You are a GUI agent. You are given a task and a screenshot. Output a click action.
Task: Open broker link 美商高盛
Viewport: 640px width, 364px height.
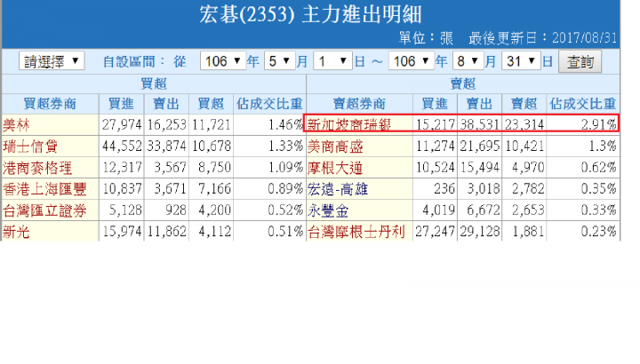click(335, 146)
